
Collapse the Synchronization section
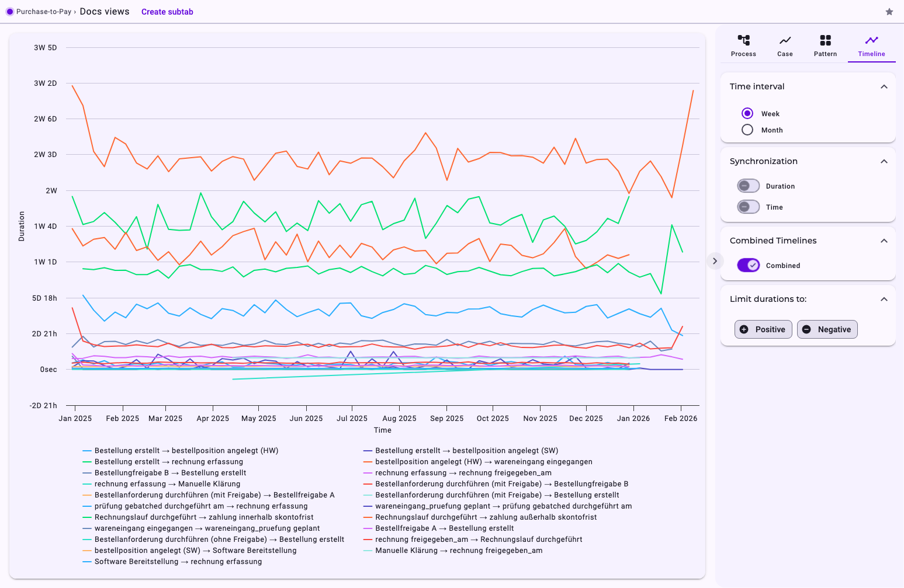coord(884,161)
